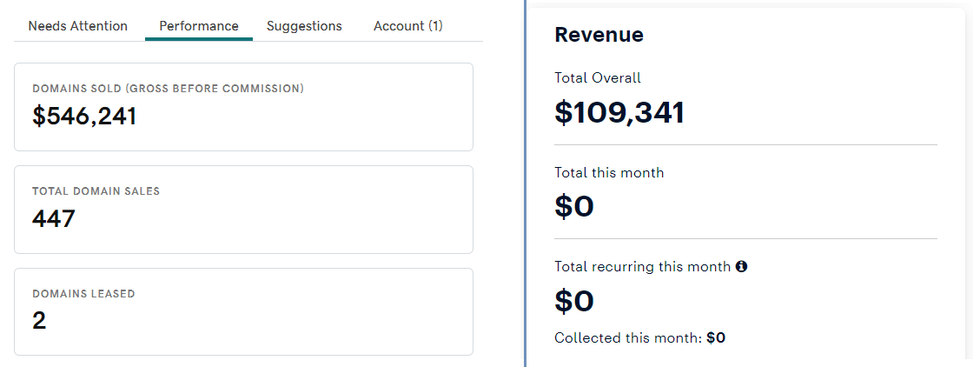Click the Revenue heading
This screenshot has height=367, width=980.
599,35
